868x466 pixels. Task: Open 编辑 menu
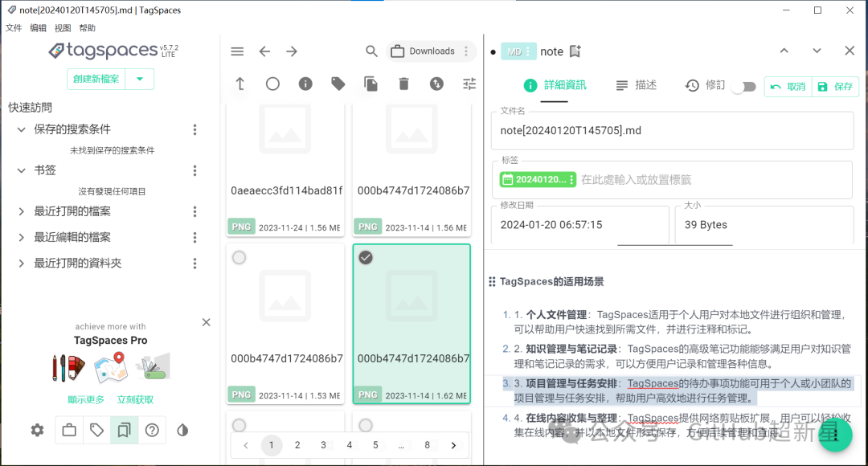pyautogui.click(x=39, y=27)
